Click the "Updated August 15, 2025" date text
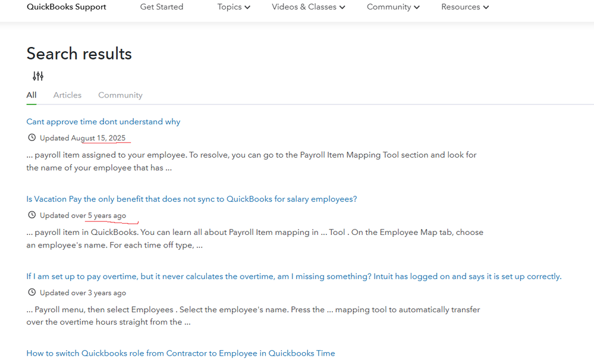Viewport: 594px width, 364px height. pyautogui.click(x=83, y=138)
